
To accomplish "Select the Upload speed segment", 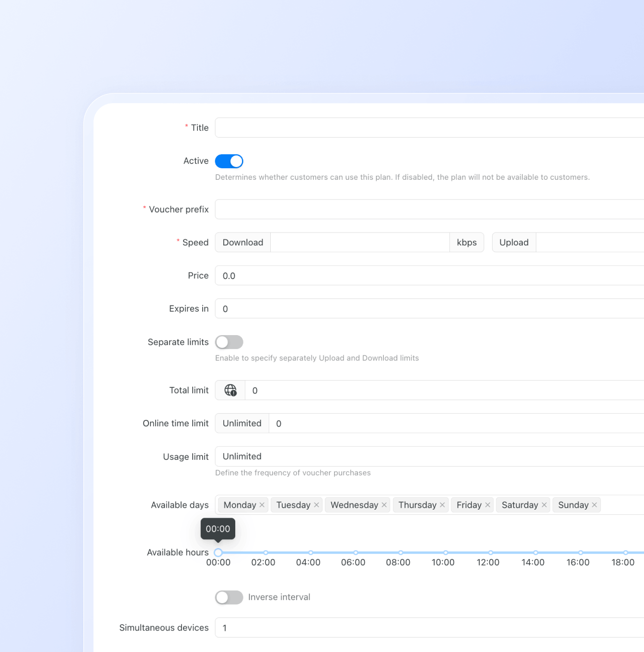I will coord(513,242).
